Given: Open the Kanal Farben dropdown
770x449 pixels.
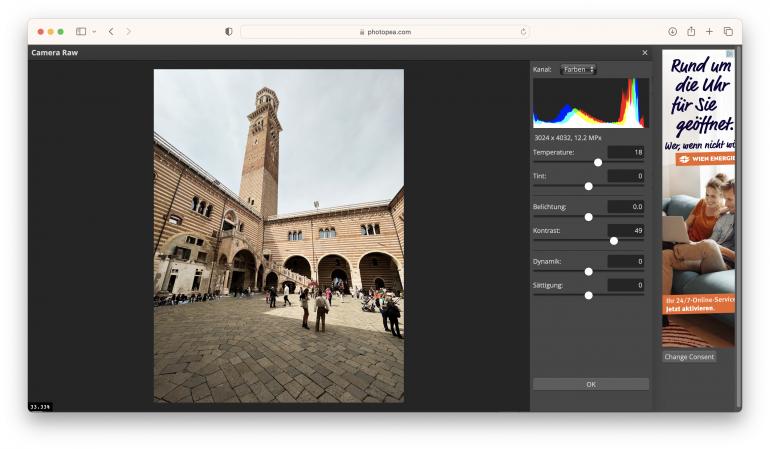Looking at the screenshot, I should (578, 69).
